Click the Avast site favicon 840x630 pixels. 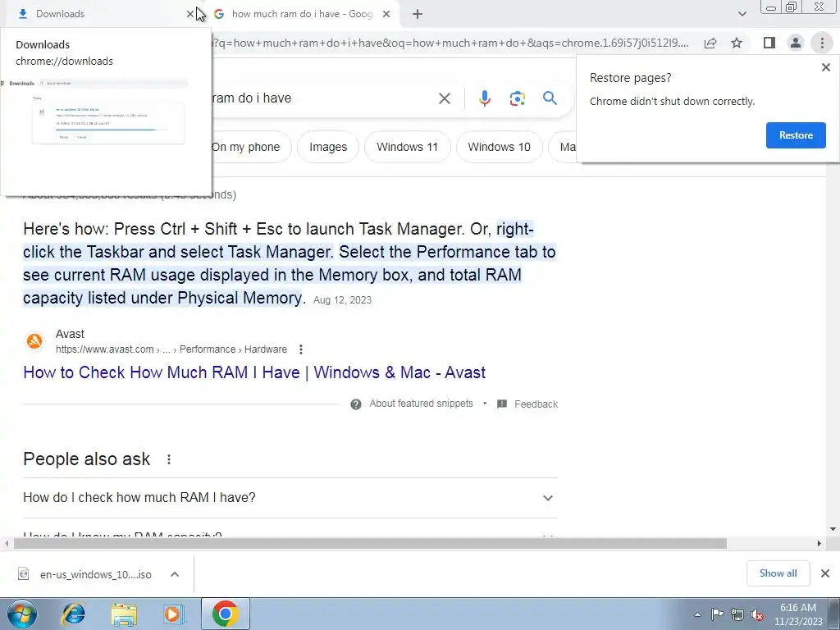tap(34, 341)
